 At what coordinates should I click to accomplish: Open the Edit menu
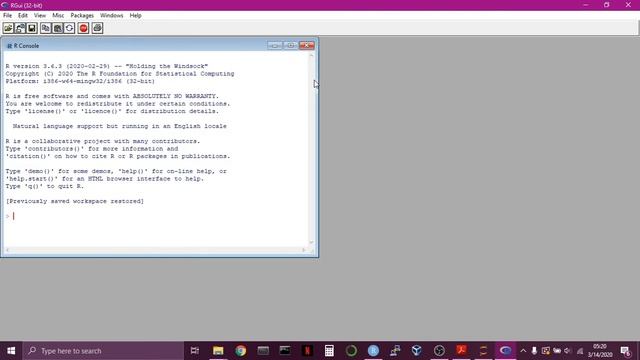click(x=23, y=16)
